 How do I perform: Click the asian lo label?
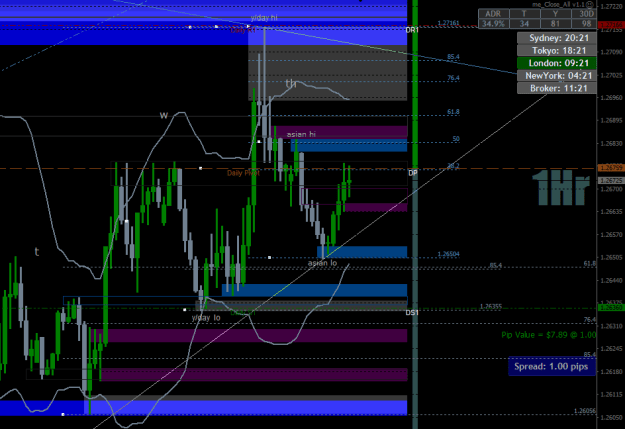(x=322, y=263)
